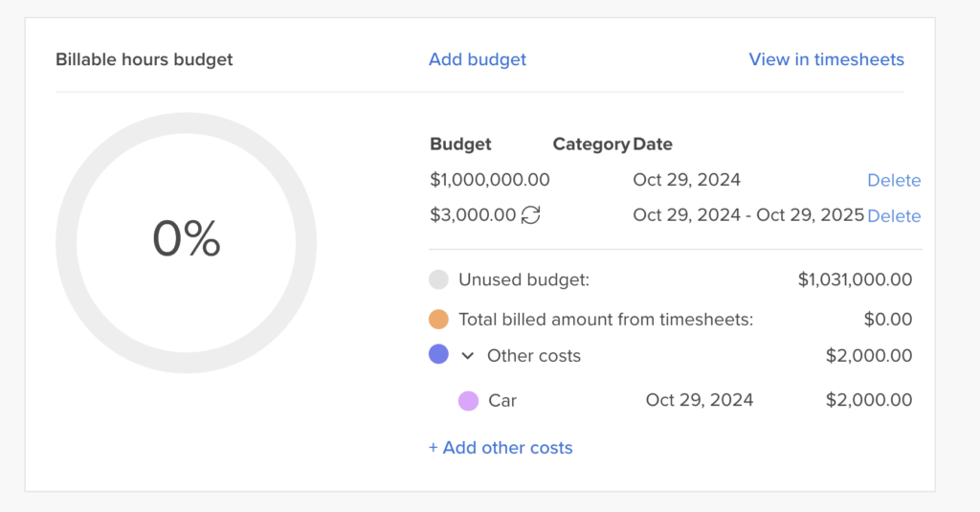Click the recurring budget refresh icon
This screenshot has height=512, width=980.
click(530, 215)
